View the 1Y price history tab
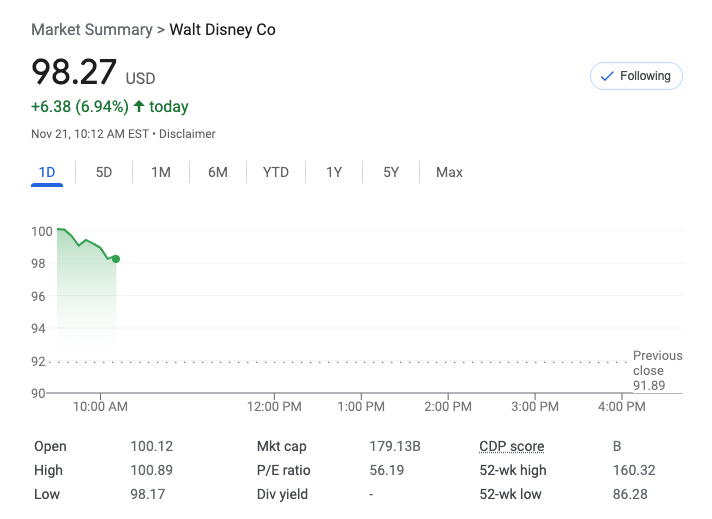The height and width of the screenshot is (519, 712). 334,173
